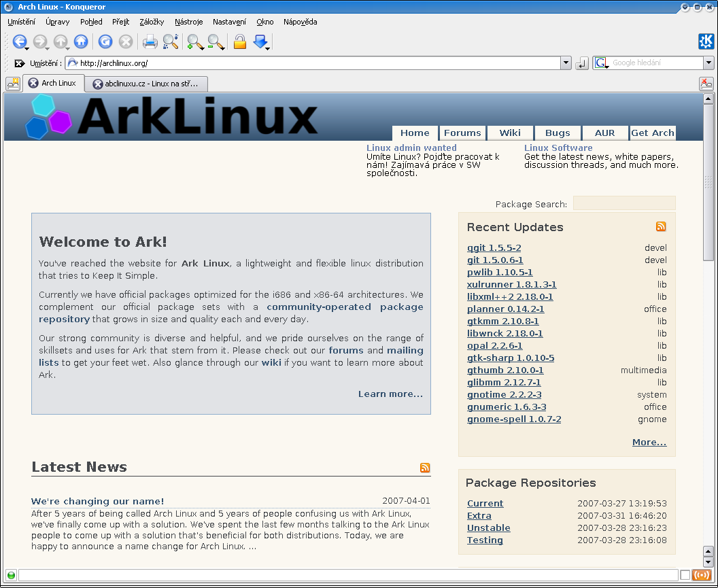The width and height of the screenshot is (718, 588).
Task: Go to the Home page icon
Action: pos(81,41)
